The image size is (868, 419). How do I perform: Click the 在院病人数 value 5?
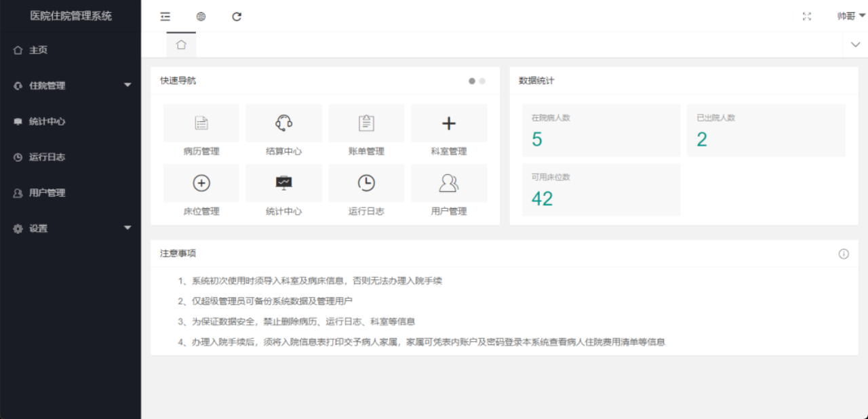537,140
